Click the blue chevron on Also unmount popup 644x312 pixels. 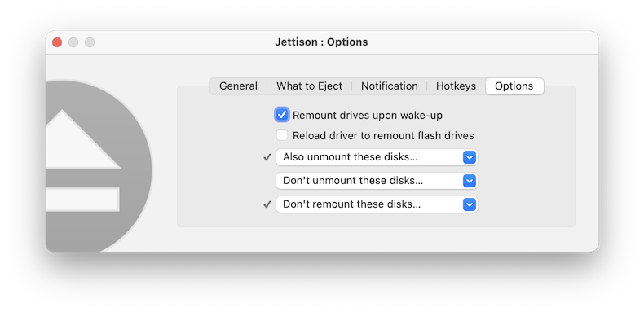pos(470,157)
